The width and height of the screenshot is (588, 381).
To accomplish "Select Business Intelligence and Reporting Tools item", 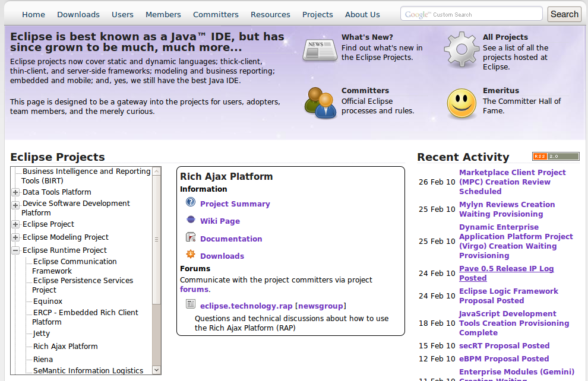I will coord(86,176).
